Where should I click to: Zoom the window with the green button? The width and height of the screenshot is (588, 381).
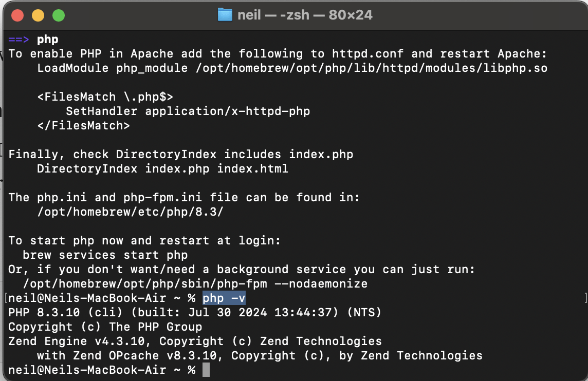pos(59,15)
